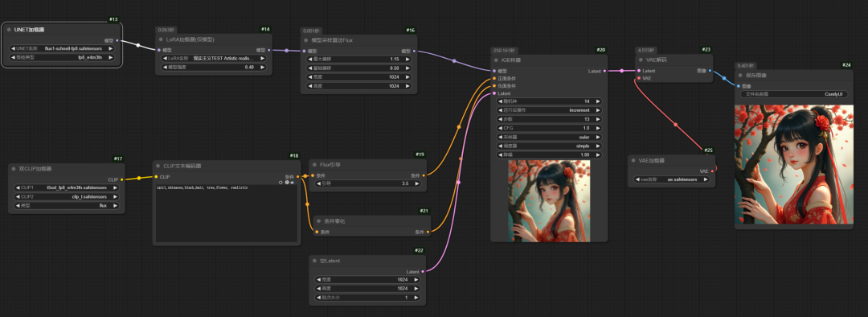Click midpoint dot on red VAE link
This screenshot has height=317, width=868.
tap(675, 125)
